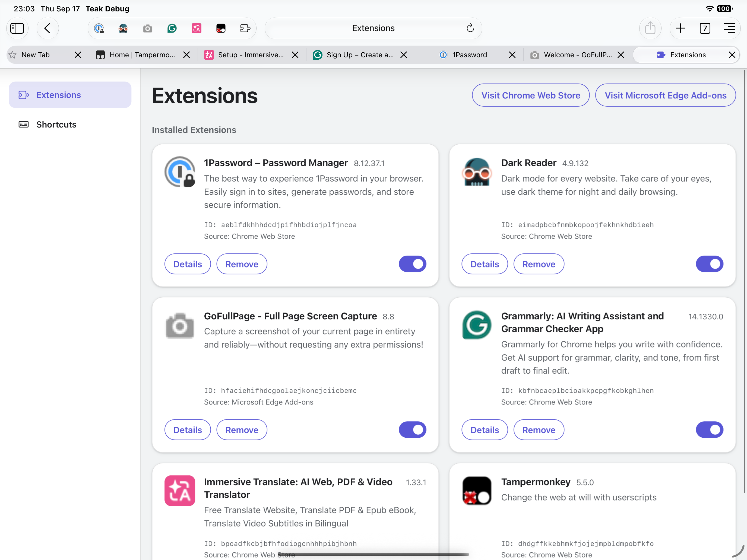
Task: Open Details for Dark Reader
Action: point(485,264)
